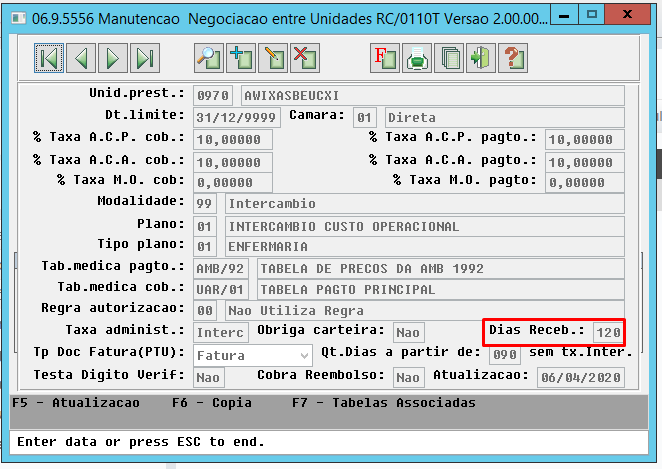Viewport: 662px width, 469px height.
Task: Click the copy documents icon
Action: point(449,58)
